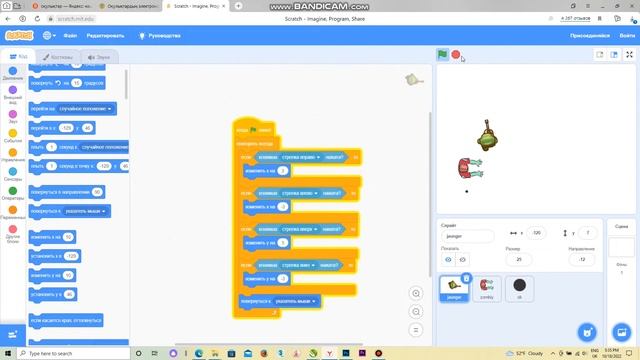Image resolution: width=640 pixels, height=360 pixels.
Task: Click the Sign in (Войти) link
Action: coord(627,36)
